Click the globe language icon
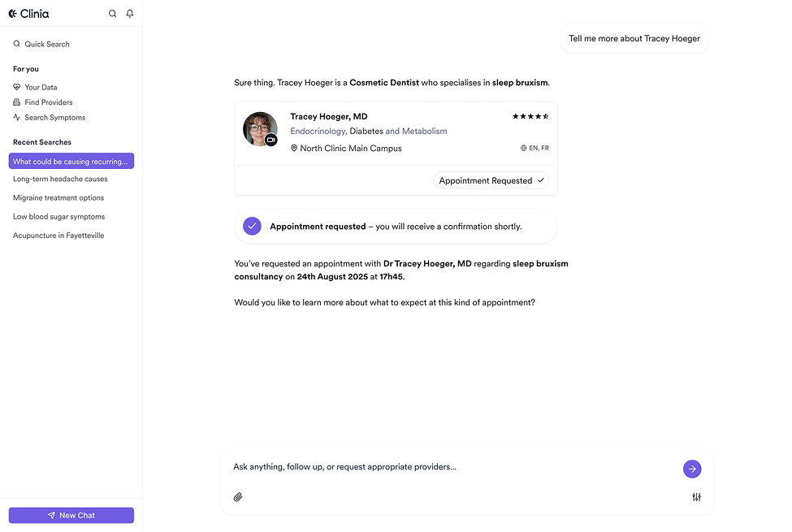The image size is (792, 532). 524,149
